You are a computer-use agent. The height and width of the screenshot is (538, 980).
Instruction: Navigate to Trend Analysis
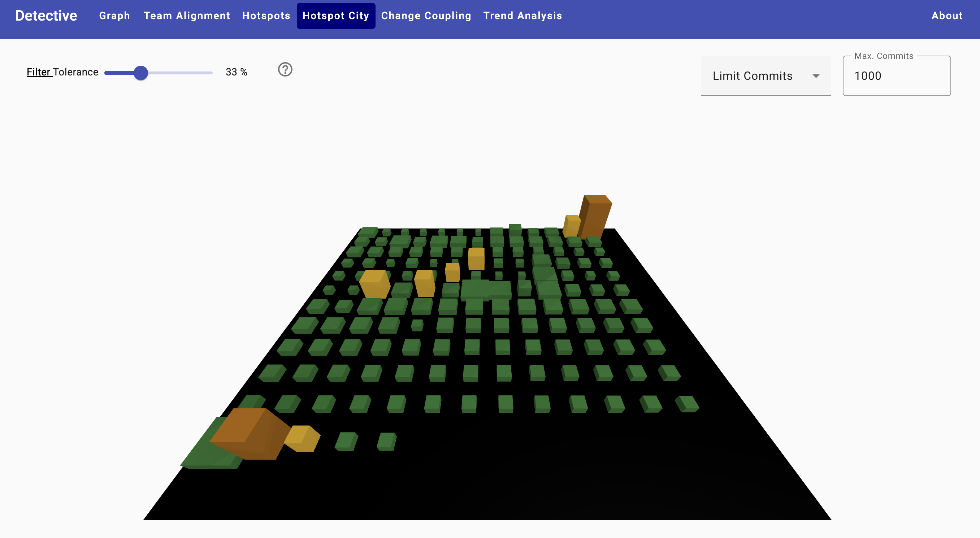pos(522,16)
